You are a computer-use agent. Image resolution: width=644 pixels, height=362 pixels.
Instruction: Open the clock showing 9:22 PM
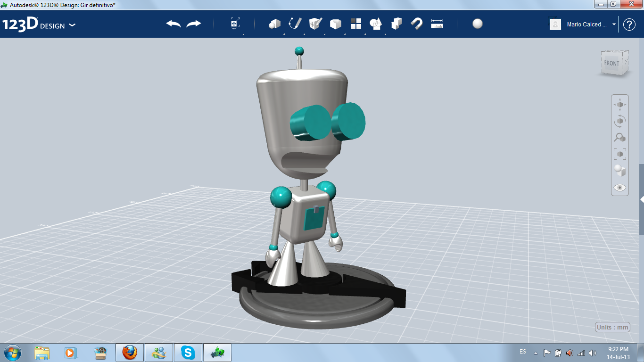tap(619, 353)
